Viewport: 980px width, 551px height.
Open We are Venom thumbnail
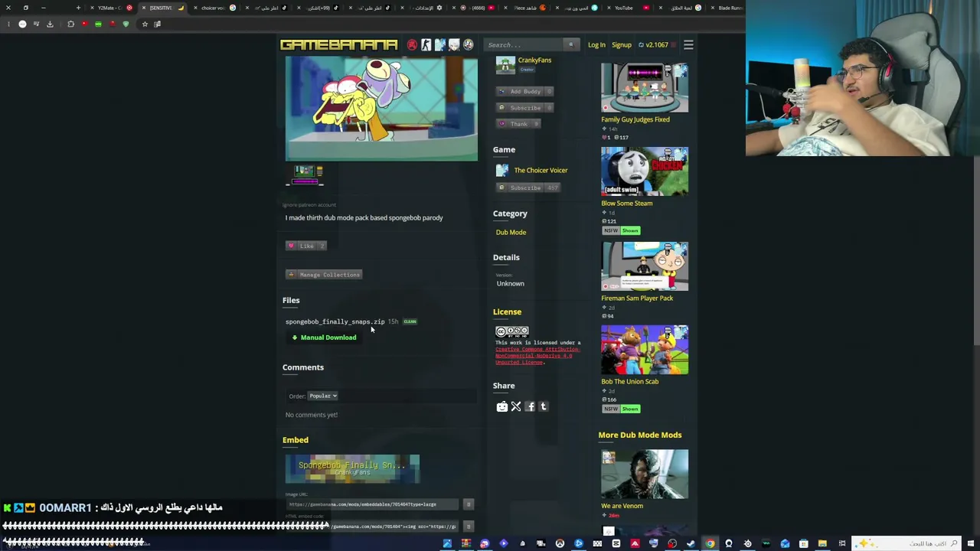pos(645,474)
